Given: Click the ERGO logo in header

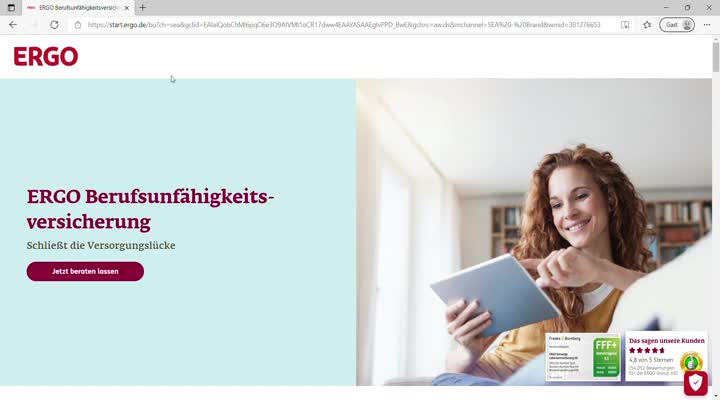Looking at the screenshot, I should click(x=45, y=56).
